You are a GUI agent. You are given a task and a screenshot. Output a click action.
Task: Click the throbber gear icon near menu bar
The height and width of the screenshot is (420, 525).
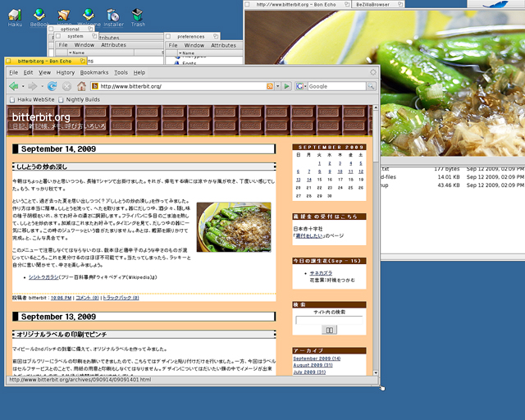373,72
